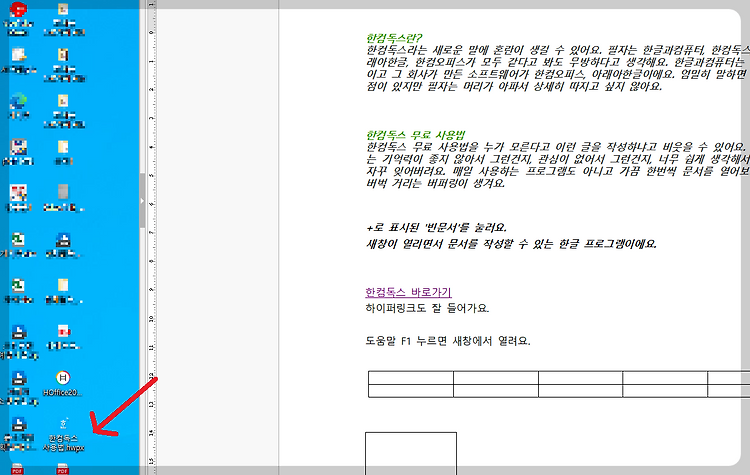Follow the 한컴독스 바로가기 hyperlink
Screen dimensions: 750x475
point(408,292)
